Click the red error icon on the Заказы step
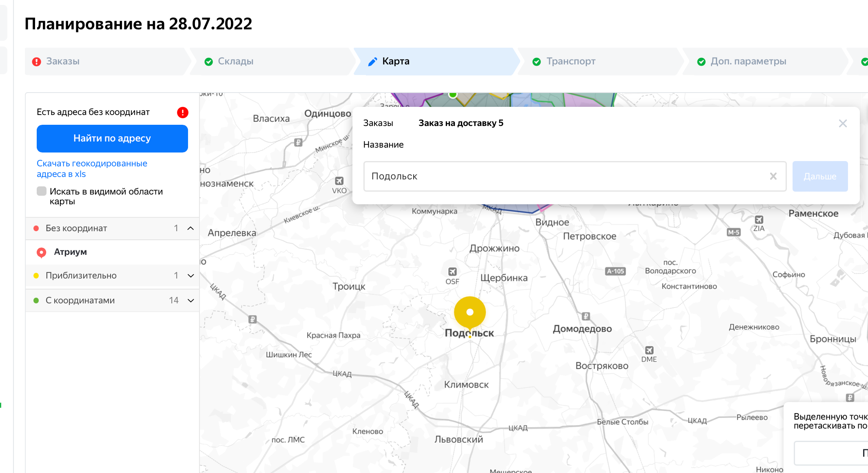The image size is (868, 473). click(x=37, y=62)
